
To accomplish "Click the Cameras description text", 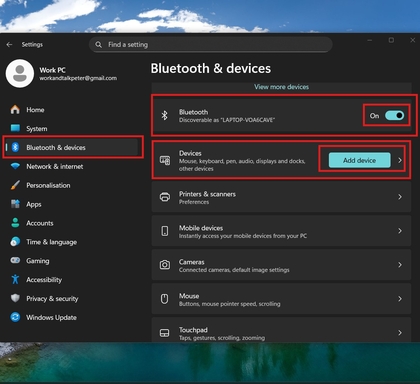I will tap(234, 270).
